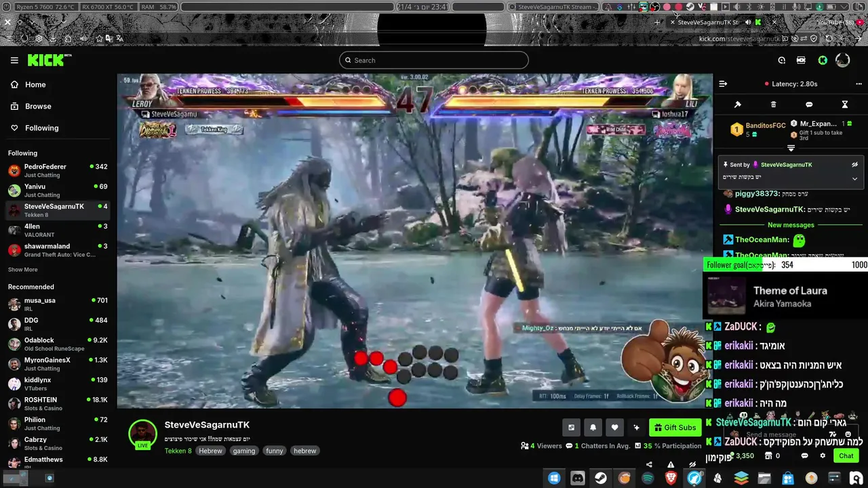Screen dimensions: 868x488
Task: Open chat options three-dot menu
Action: click(858, 84)
